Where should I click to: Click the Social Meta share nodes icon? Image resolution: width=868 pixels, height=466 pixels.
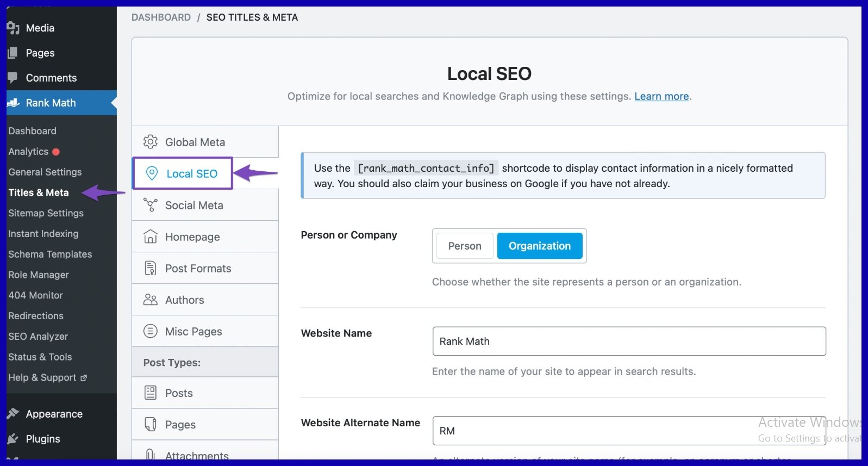(151, 205)
